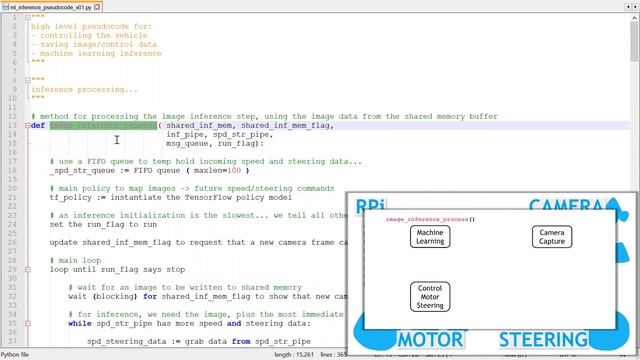The width and height of the screenshot is (640, 360).
Task: Click 'inf_pipe, spd_str_pipe,' parameter line
Action: (220, 134)
